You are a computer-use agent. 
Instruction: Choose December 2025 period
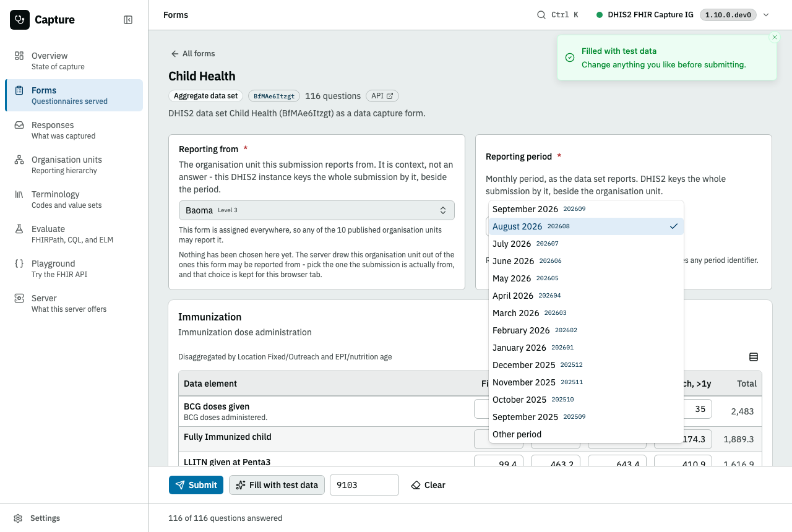pyautogui.click(x=586, y=365)
